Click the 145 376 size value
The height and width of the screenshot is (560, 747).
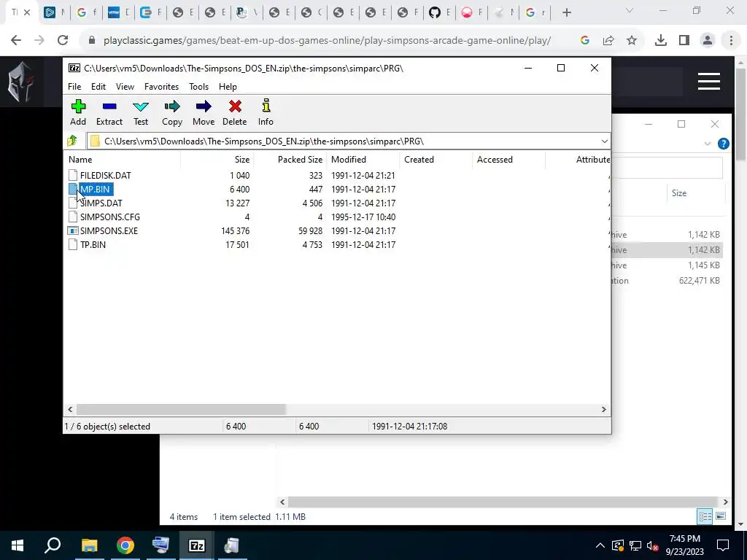235,231
